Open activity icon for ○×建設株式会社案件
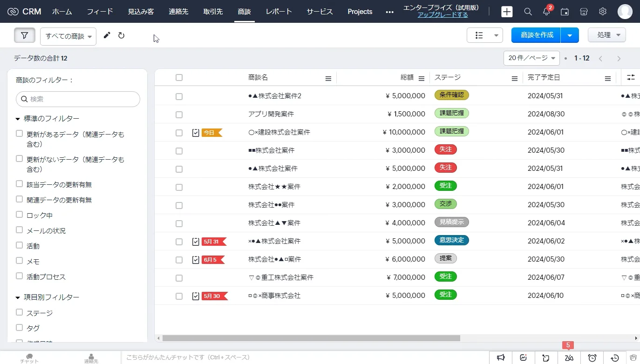 coord(196,133)
